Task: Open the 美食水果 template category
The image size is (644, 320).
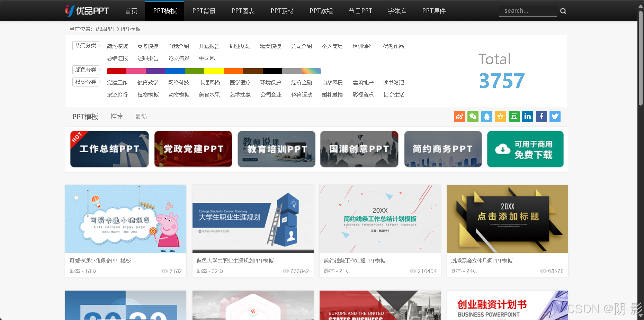Action: pos(209,95)
